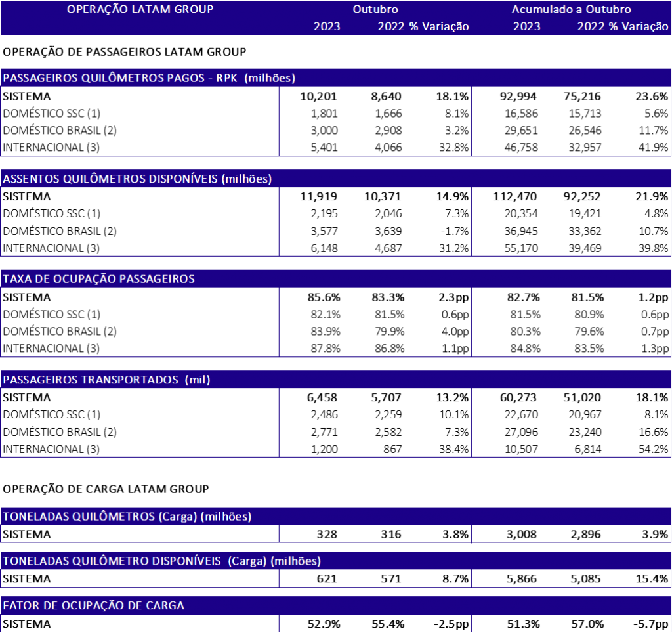Screen dimensions: 672x633
Task: Select the Acumulado a Outubro header
Action: click(x=571, y=9)
